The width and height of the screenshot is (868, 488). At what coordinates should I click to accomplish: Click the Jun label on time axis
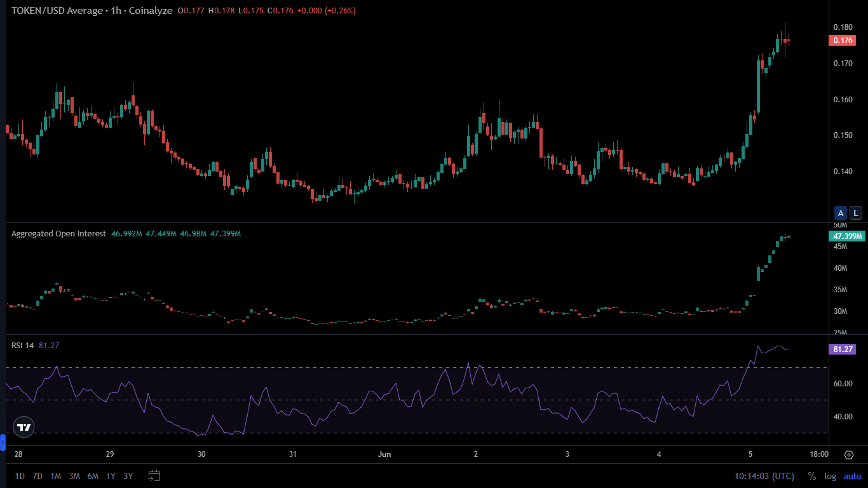(x=384, y=454)
